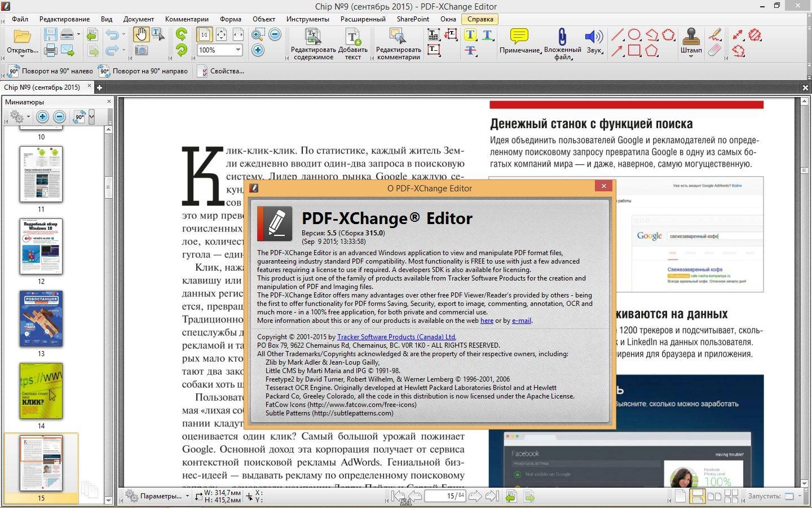The height and width of the screenshot is (508, 812).
Task: Switch to Chip №9 document tab
Action: pos(42,87)
